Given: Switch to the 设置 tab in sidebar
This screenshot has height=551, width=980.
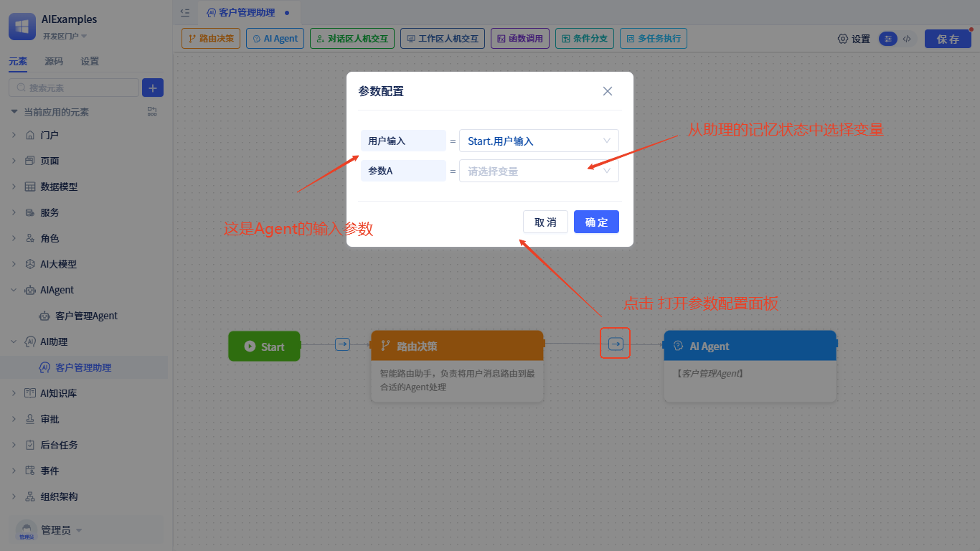Looking at the screenshot, I should pos(90,62).
